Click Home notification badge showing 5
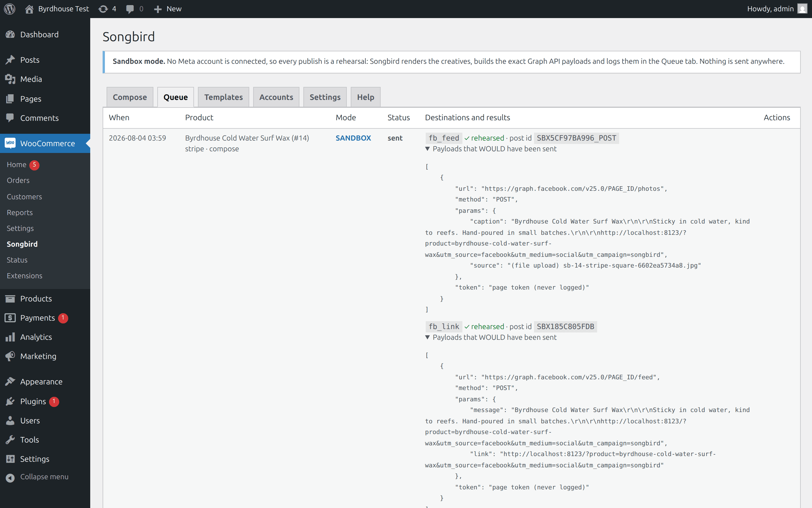The height and width of the screenshot is (508, 812). click(34, 165)
